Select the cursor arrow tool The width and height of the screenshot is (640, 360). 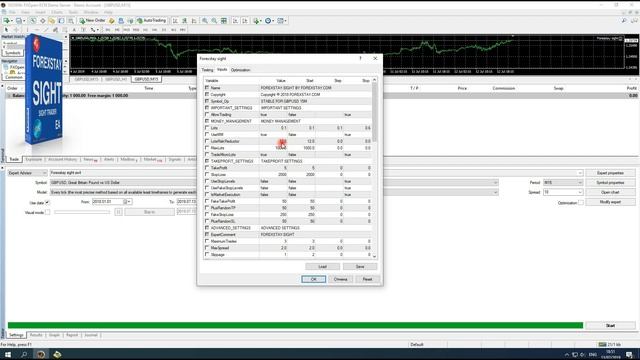pos(6,30)
